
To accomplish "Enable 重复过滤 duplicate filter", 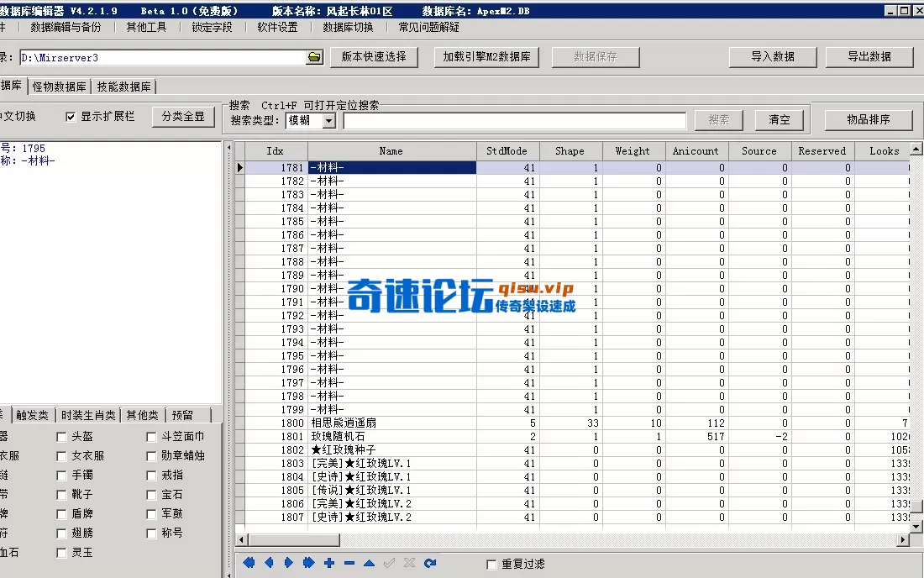I will click(x=491, y=564).
